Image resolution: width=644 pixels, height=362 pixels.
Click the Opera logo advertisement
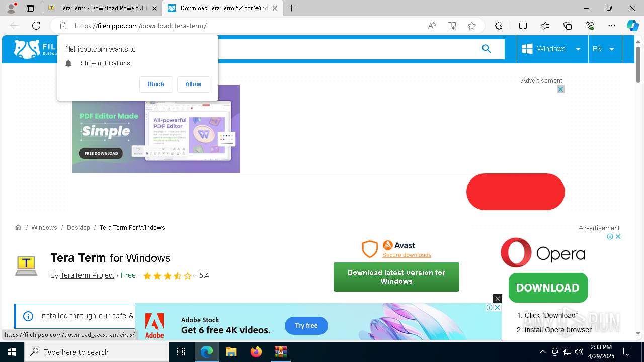[543, 253]
